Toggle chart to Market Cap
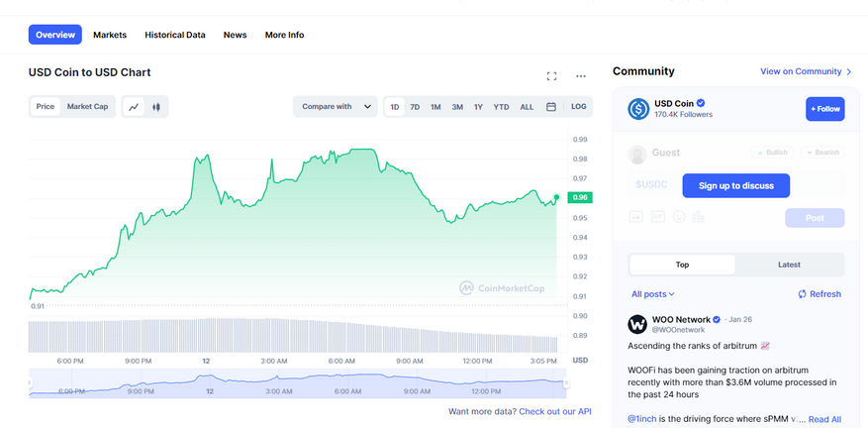868x428 pixels. coord(87,106)
